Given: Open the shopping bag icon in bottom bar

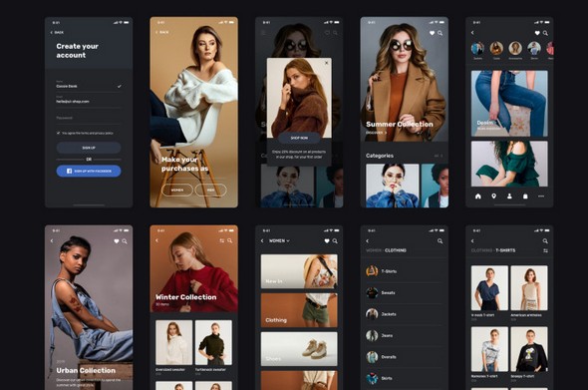Looking at the screenshot, I should tap(525, 195).
